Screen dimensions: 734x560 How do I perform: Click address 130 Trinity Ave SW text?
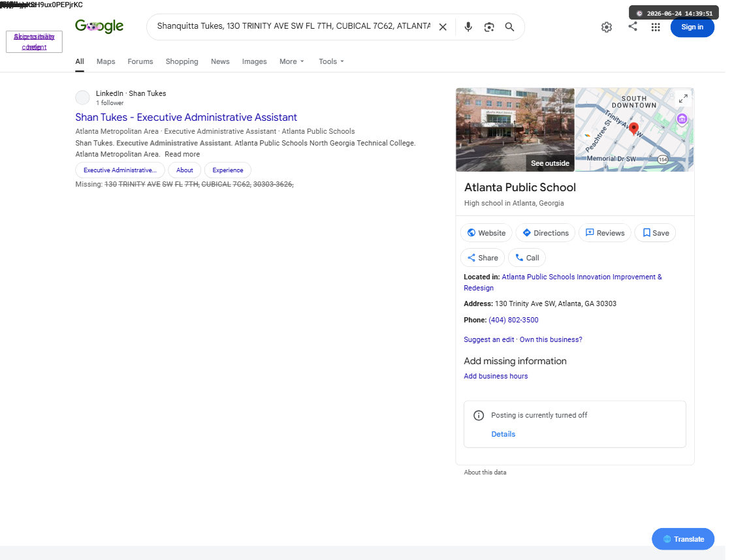coord(556,303)
